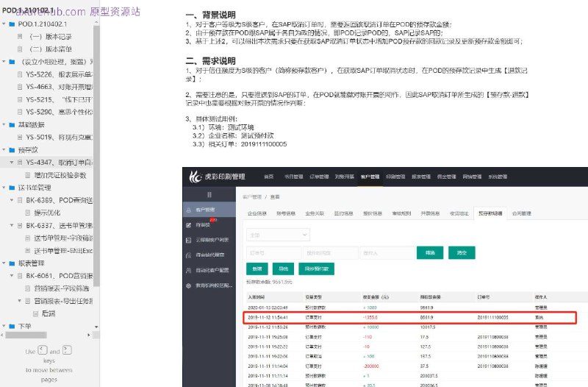Click the folder icon beside 报表管理

click(x=12, y=263)
